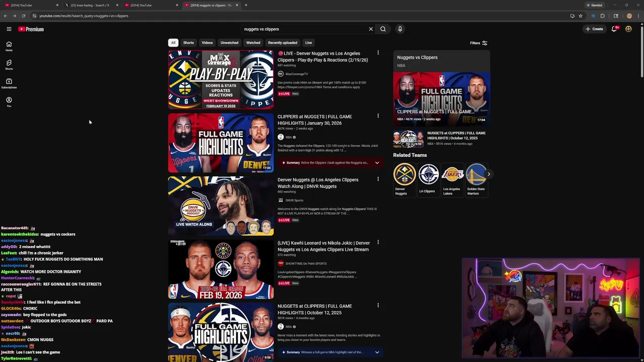Open a new browser tab
Screen dimensions: 644x362
pos(246,5)
